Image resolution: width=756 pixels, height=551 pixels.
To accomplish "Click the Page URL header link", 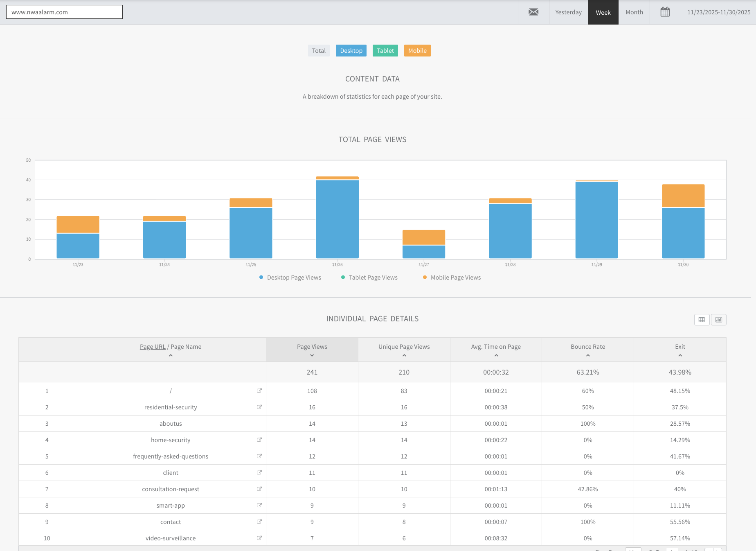I will point(153,347).
